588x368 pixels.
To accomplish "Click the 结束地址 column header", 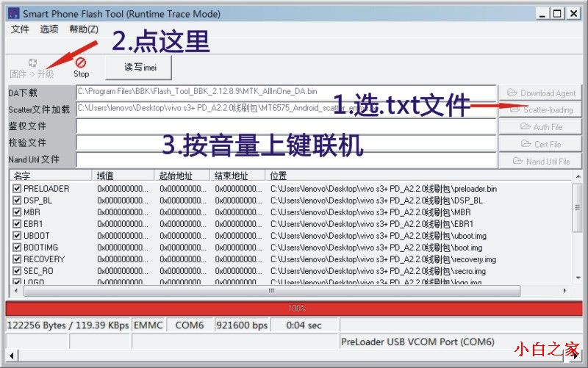I will tap(237, 176).
